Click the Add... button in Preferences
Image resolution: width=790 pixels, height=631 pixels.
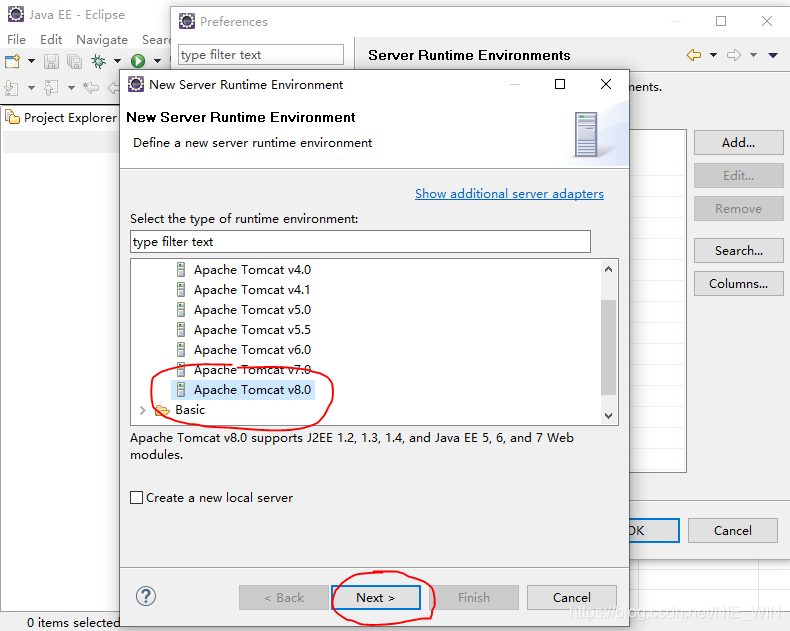(739, 143)
